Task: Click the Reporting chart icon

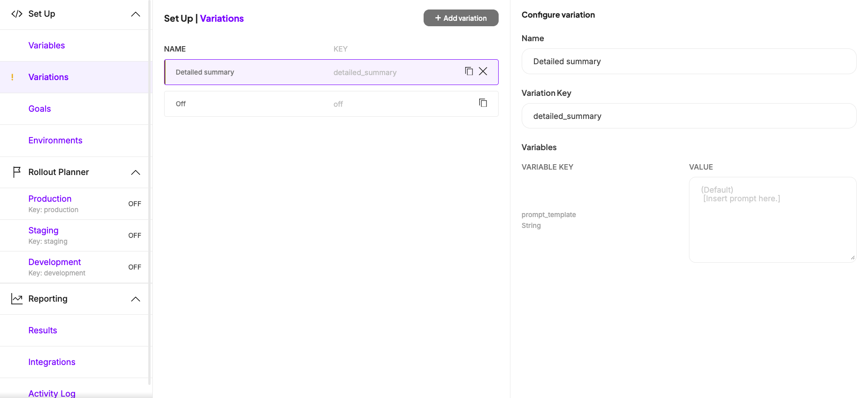Action: [x=17, y=298]
